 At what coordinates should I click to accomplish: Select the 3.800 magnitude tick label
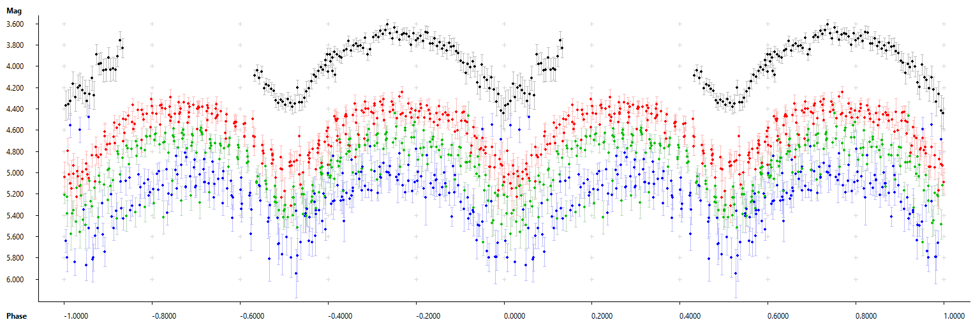[x=15, y=45]
